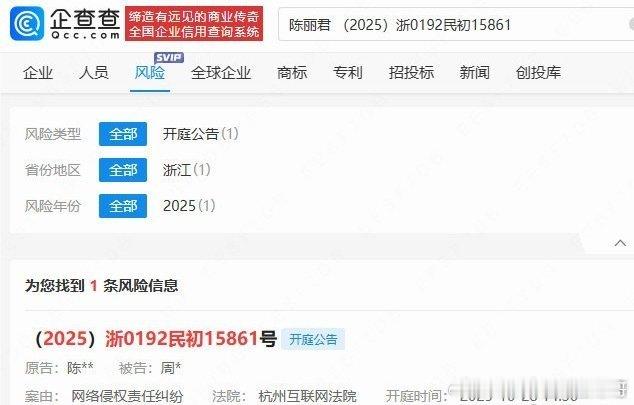Go to the 商标 tab
The width and height of the screenshot is (634, 405).
pyautogui.click(x=292, y=73)
